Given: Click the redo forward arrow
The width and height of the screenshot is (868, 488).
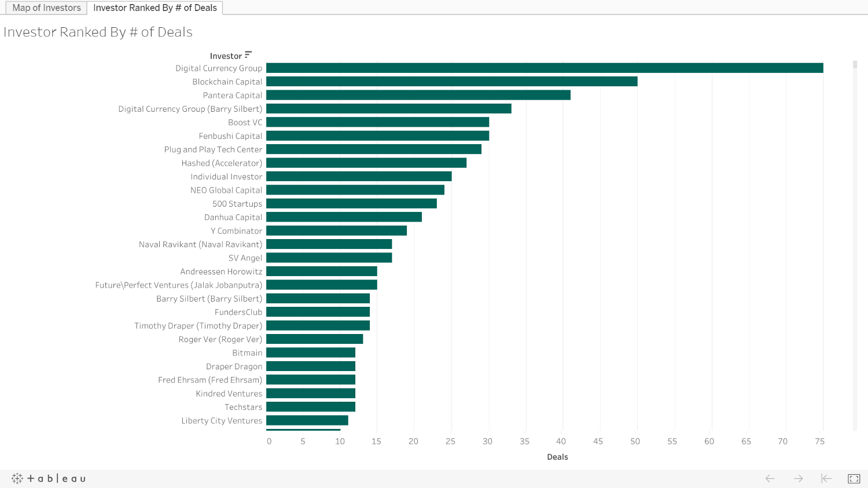Looking at the screenshot, I should (798, 479).
